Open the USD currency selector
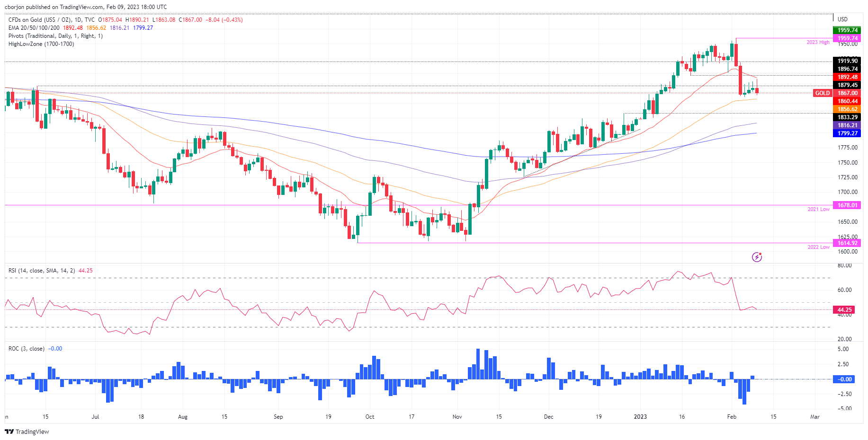This screenshot has height=440, width=868. point(842,19)
